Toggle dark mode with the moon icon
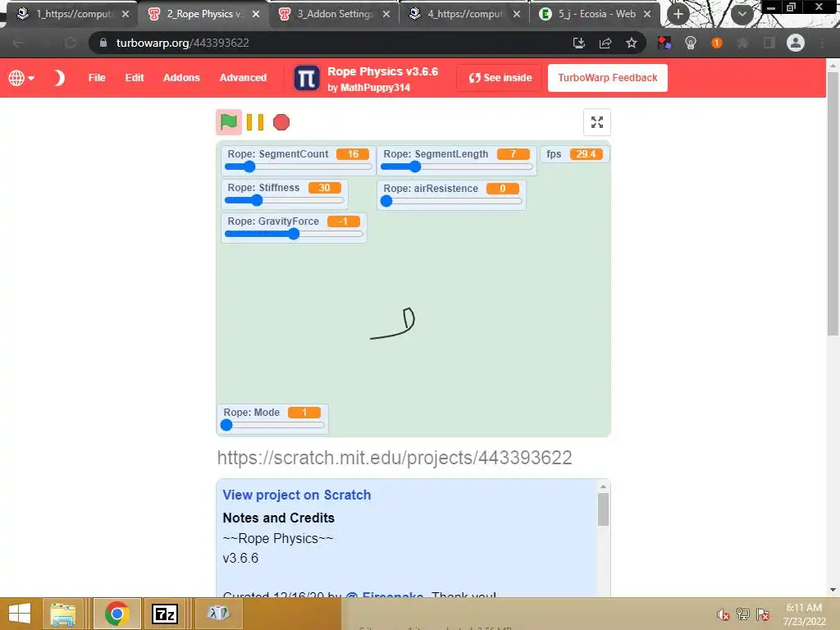This screenshot has height=630, width=840. point(59,78)
